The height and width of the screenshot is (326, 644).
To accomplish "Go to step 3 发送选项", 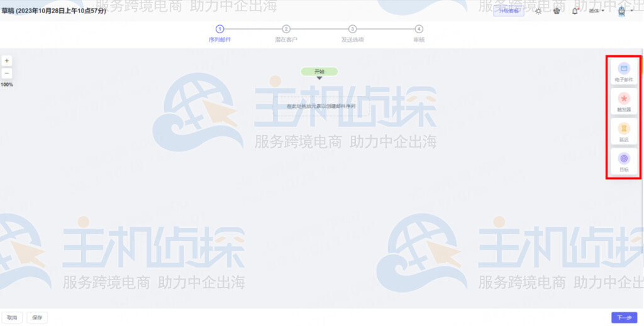I will (352, 34).
